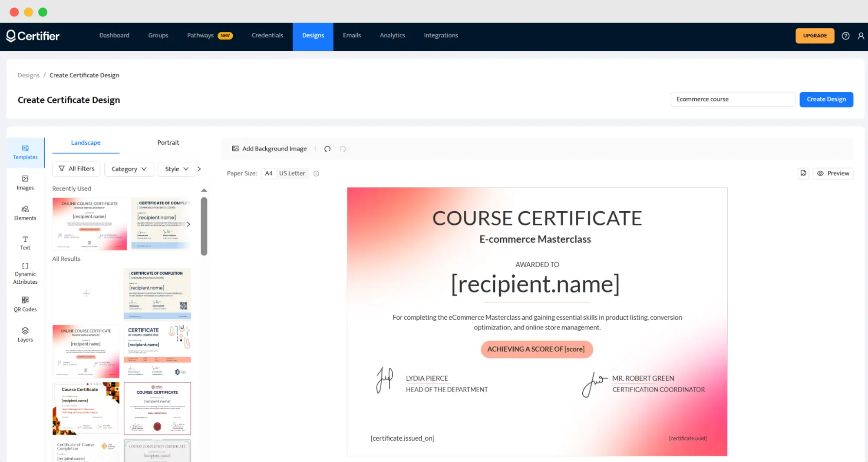
Task: Select Mr. Robert Green signature image
Action: pos(594,384)
